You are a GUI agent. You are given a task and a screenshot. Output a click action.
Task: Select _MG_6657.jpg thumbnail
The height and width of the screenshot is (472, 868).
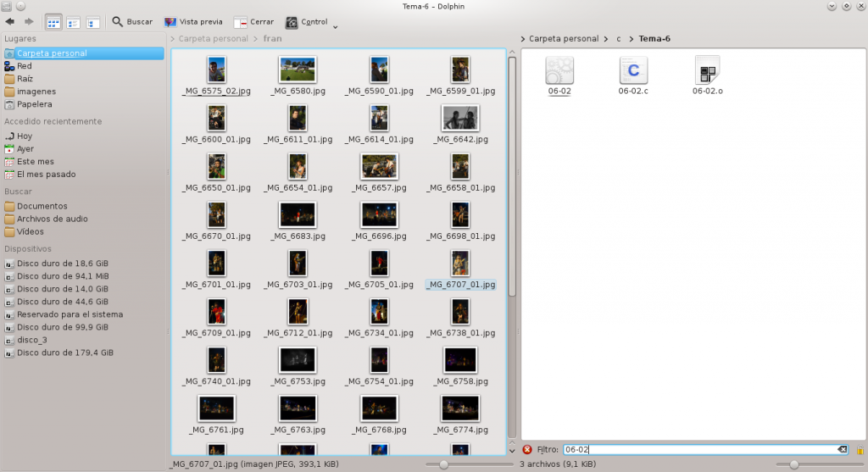379,167
